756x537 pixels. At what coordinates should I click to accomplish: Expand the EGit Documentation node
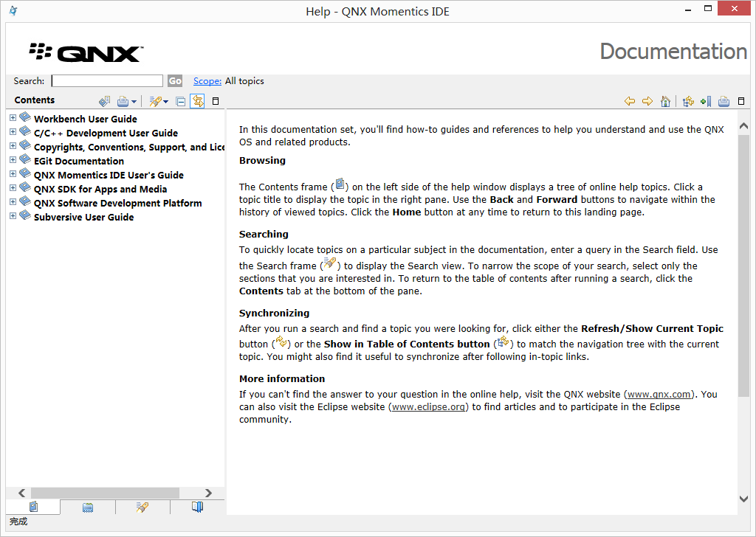[x=13, y=159]
